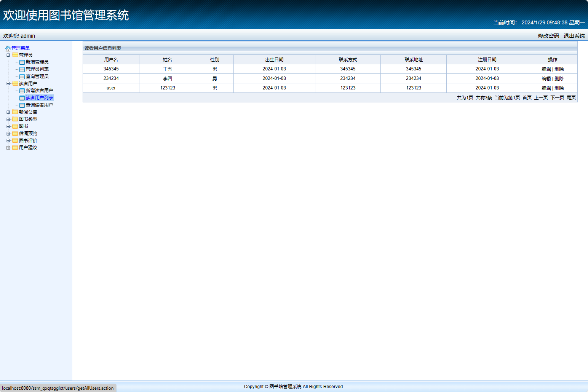
Task: Edit the user 王五 via 编辑
Action: click(x=546, y=69)
